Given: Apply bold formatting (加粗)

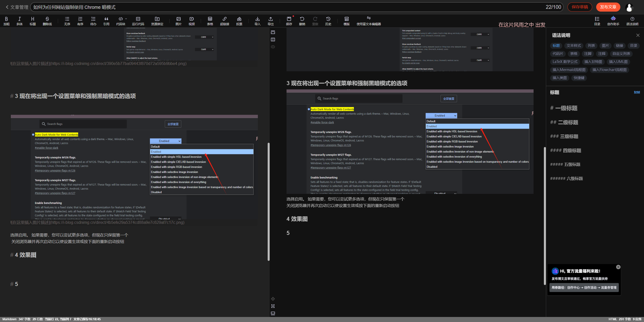Looking at the screenshot, I should click(7, 21).
